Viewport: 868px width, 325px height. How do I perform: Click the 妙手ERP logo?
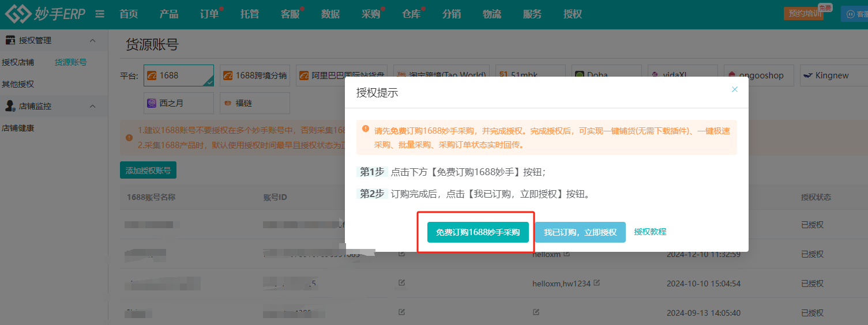point(45,14)
